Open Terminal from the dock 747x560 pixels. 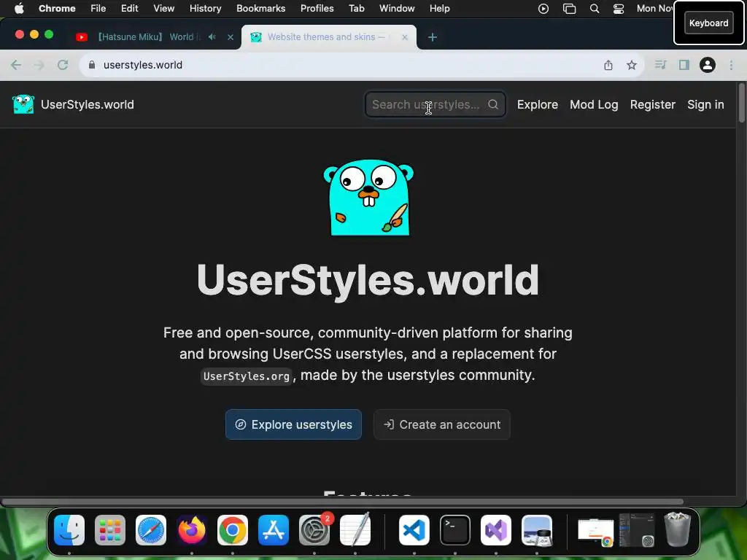(455, 530)
